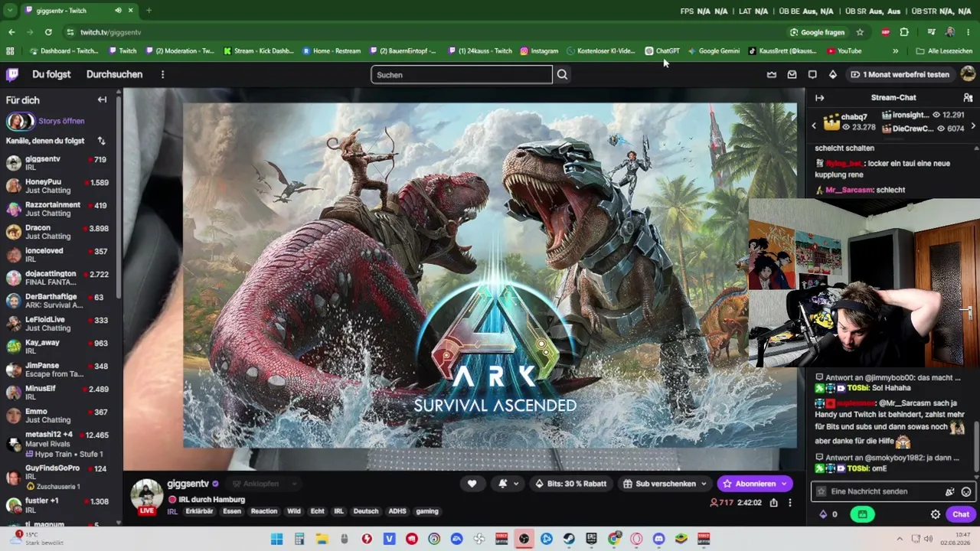Open the chat Bits balance icon
Screen dimensions: 980x551
pos(824,514)
